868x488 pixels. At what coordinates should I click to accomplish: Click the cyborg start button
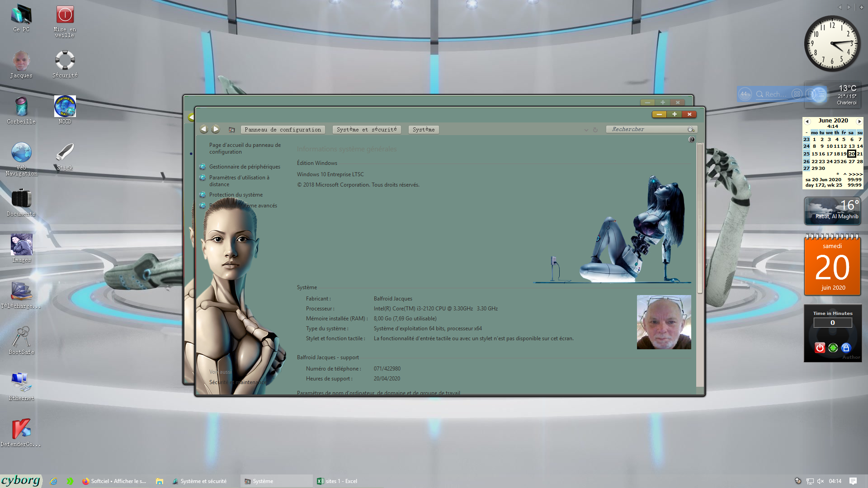pyautogui.click(x=21, y=480)
